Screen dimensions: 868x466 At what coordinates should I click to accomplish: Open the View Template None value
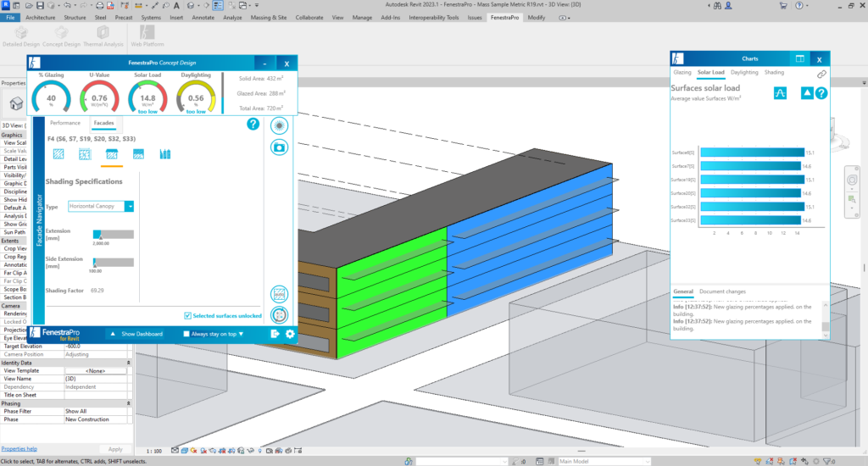click(x=95, y=371)
